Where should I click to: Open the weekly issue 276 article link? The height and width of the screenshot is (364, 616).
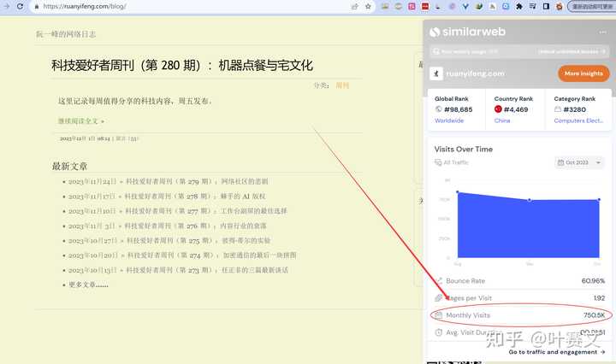[196, 226]
